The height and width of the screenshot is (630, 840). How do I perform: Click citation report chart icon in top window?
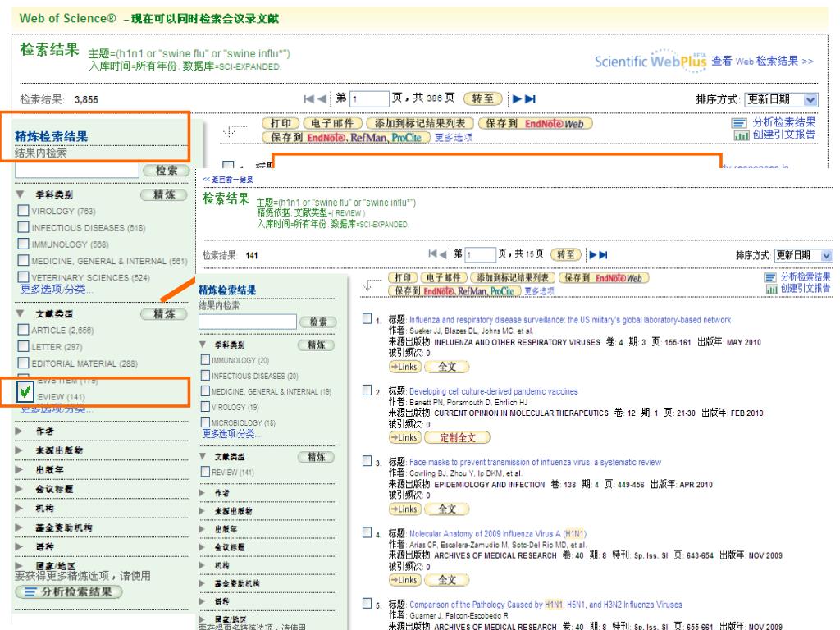click(x=742, y=135)
